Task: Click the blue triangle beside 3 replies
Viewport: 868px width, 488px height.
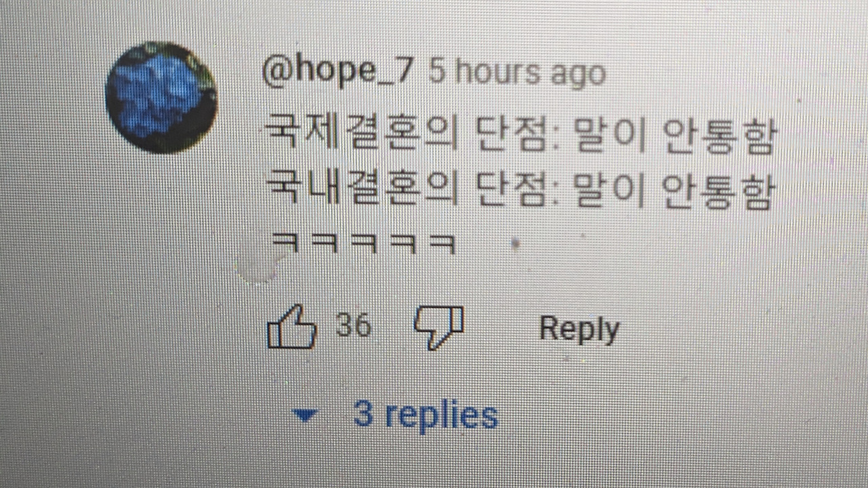Action: 304,415
